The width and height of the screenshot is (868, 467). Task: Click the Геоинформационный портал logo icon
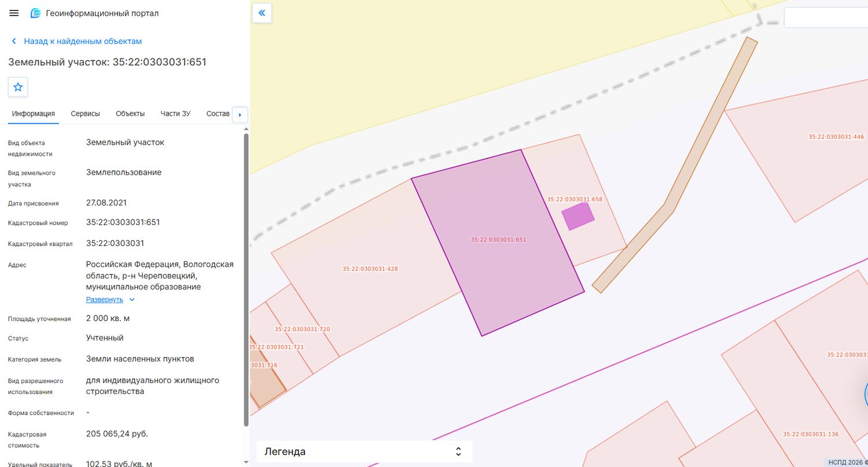pos(35,13)
